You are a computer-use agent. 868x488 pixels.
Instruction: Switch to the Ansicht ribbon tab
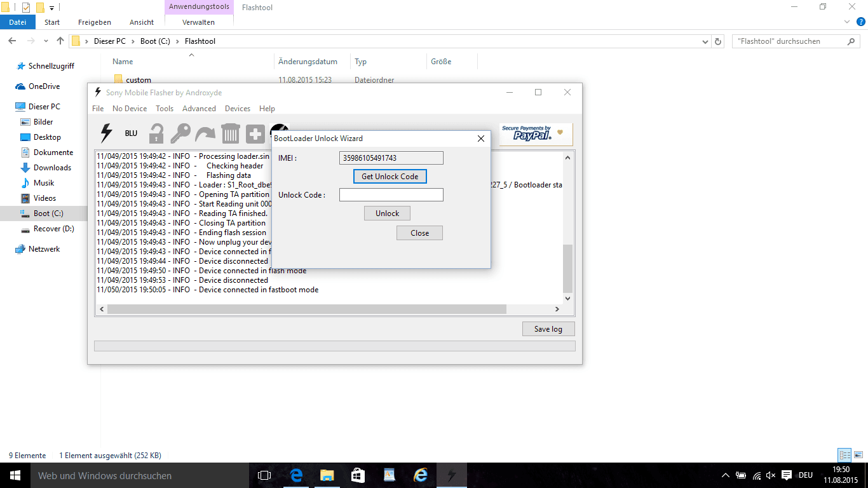pos(142,22)
